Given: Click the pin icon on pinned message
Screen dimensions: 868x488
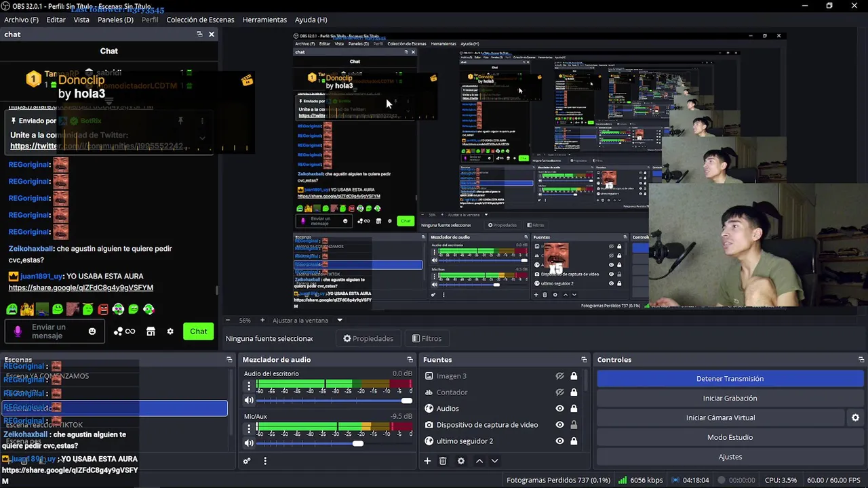Looking at the screenshot, I should click(x=180, y=121).
